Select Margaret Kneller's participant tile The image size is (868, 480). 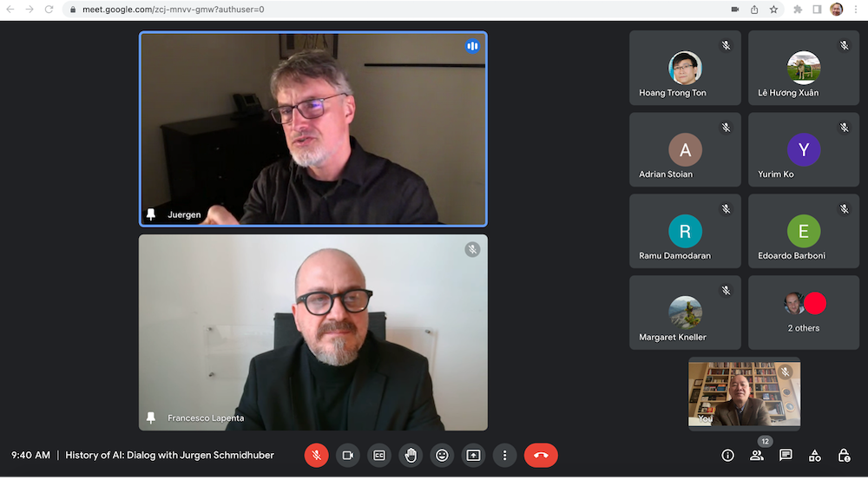685,312
